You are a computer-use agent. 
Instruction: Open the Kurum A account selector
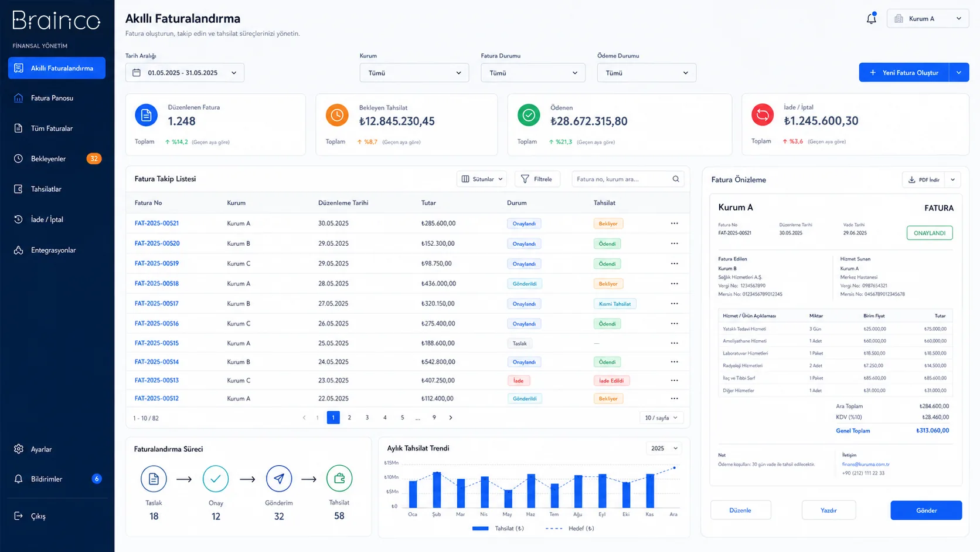click(928, 19)
